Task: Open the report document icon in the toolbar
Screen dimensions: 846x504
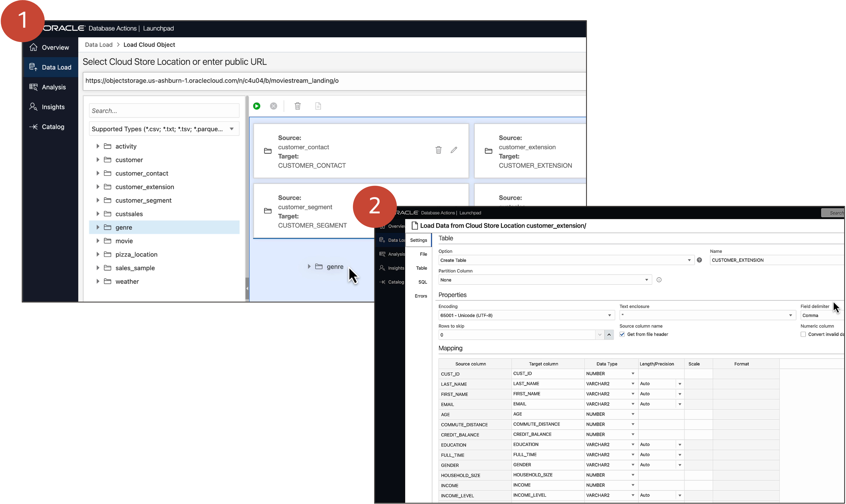Action: coord(318,106)
